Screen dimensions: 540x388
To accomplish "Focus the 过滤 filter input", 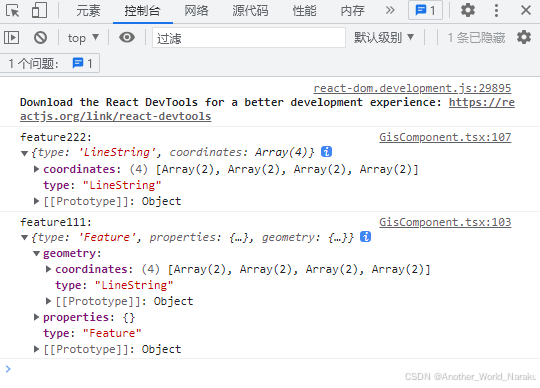I will coord(249,38).
